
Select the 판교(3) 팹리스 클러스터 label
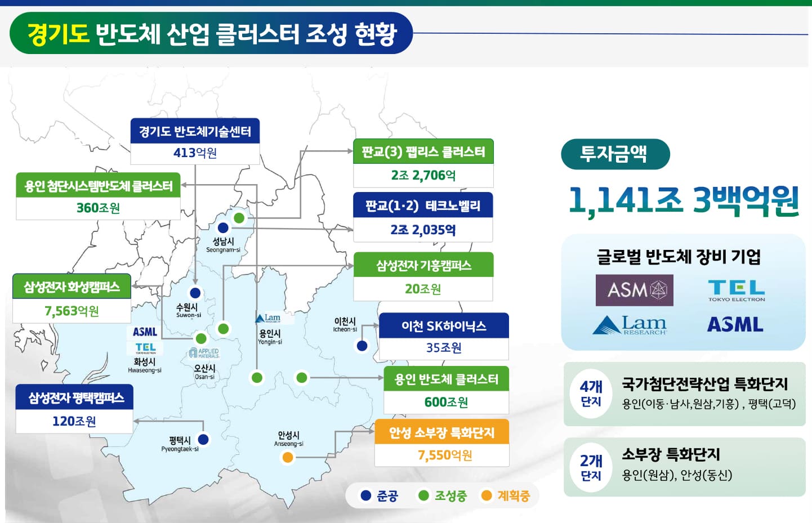423,151
